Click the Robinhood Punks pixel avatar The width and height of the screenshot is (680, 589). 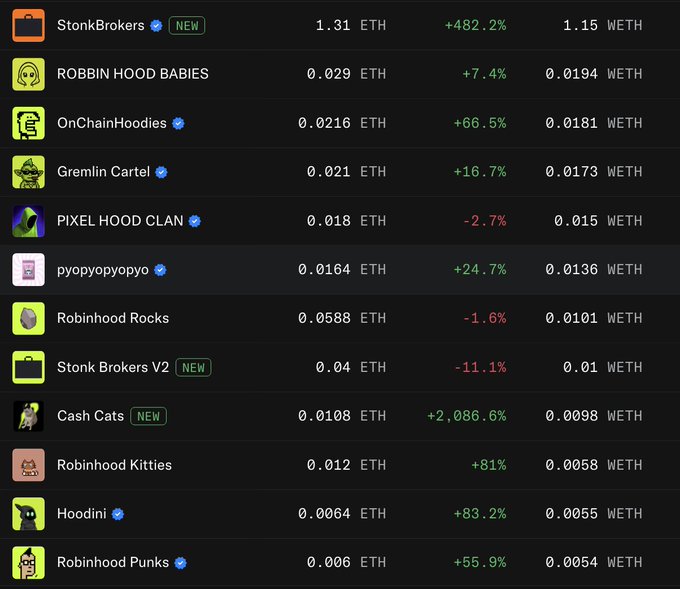click(28, 563)
